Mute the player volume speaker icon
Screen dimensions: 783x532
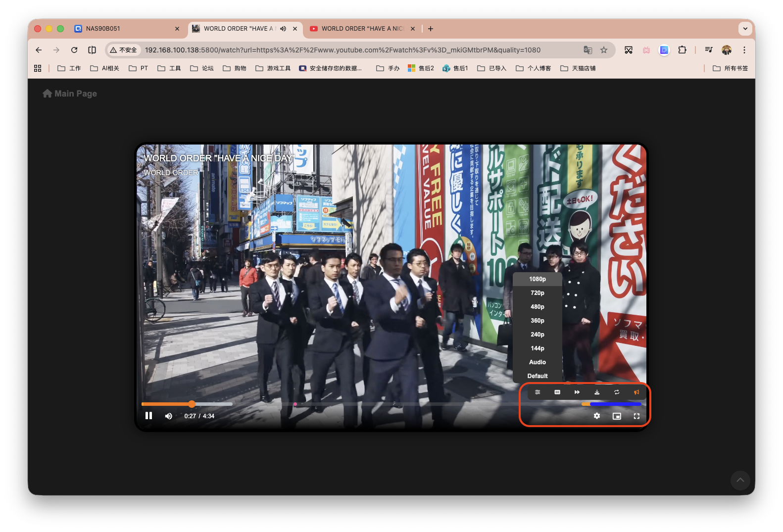pyautogui.click(x=169, y=416)
